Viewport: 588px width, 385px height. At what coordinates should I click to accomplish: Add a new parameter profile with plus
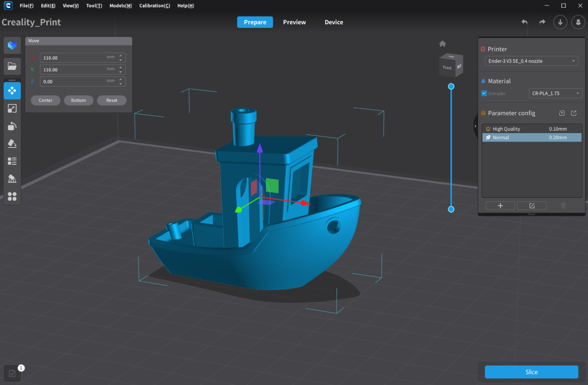(x=500, y=206)
